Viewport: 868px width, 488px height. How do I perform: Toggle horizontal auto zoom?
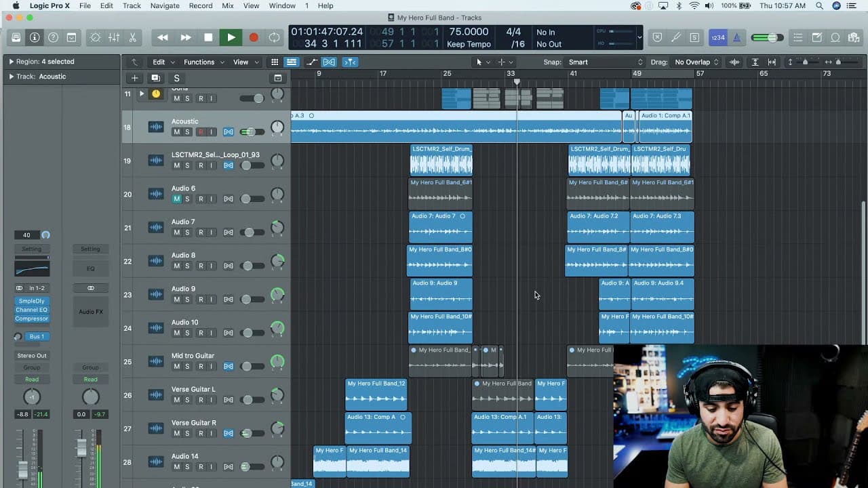pos(772,62)
